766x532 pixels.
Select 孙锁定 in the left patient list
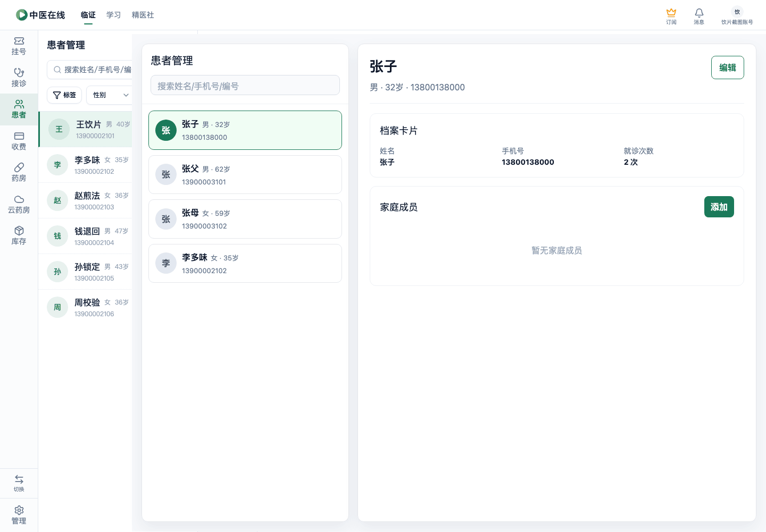point(85,272)
